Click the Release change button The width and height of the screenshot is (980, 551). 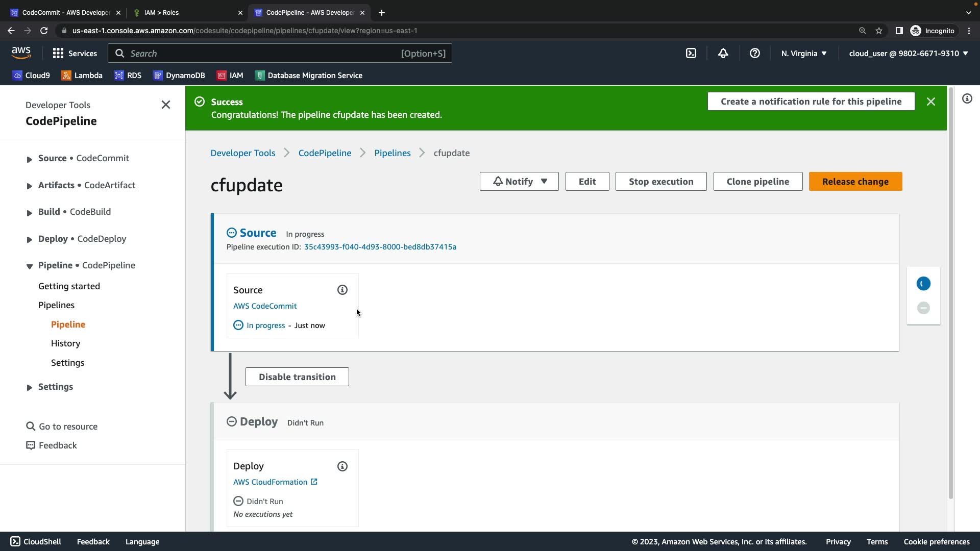tap(855, 182)
